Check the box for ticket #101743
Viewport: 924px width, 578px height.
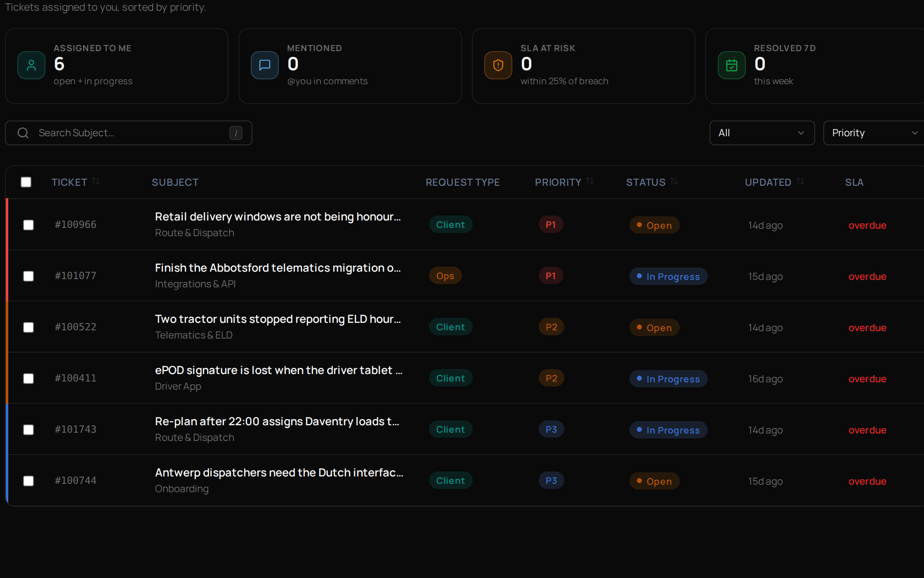point(28,430)
